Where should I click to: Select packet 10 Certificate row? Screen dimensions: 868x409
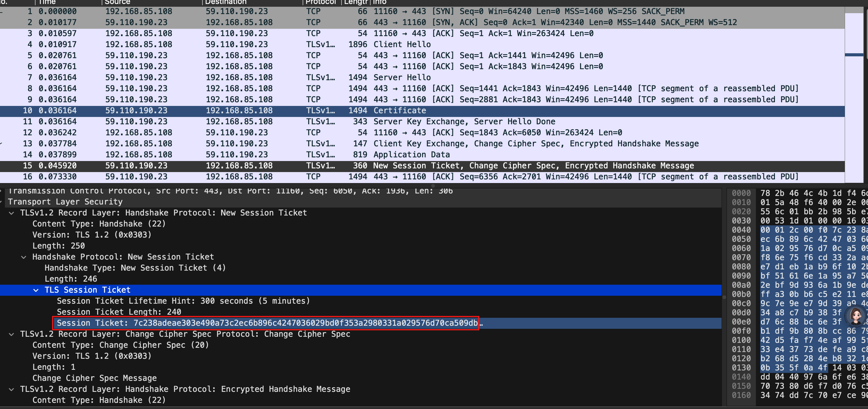400,111
